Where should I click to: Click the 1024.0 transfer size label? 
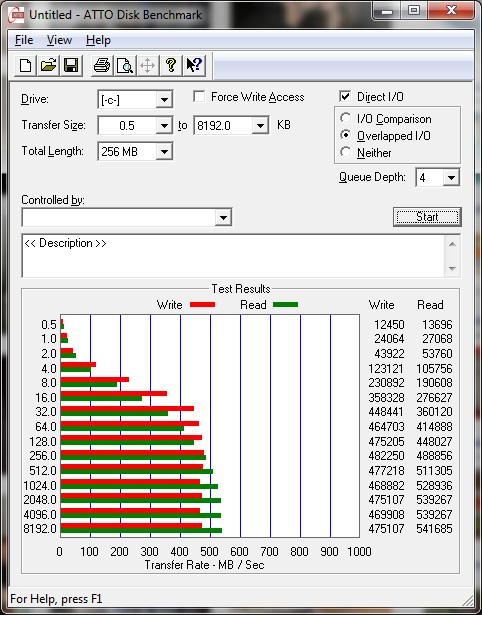click(40, 486)
